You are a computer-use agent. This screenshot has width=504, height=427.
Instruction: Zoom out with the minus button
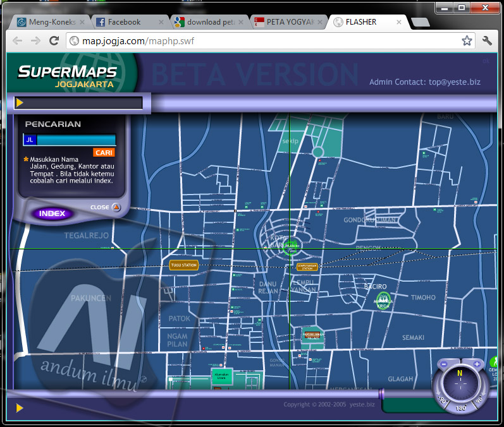pyautogui.click(x=443, y=364)
